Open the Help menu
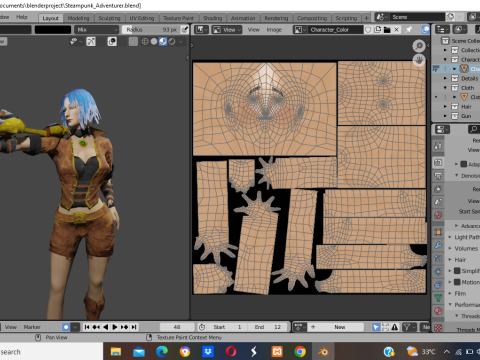 22,17
